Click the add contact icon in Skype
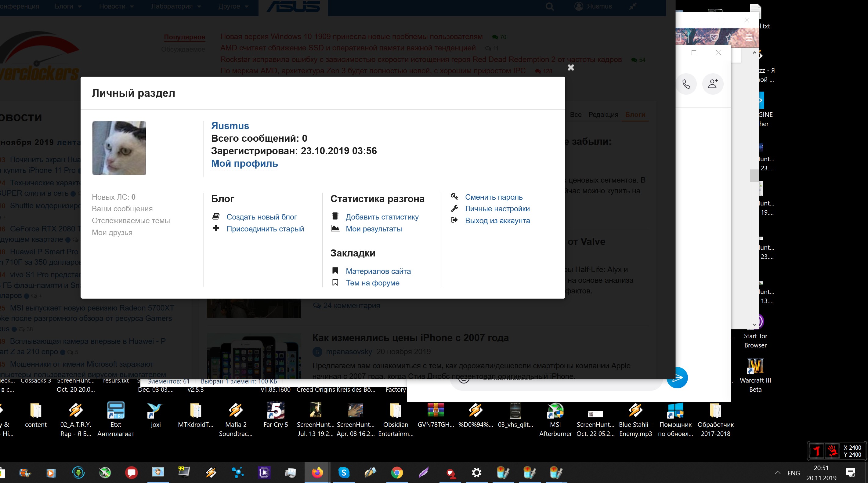The width and height of the screenshot is (868, 483). coord(712,84)
